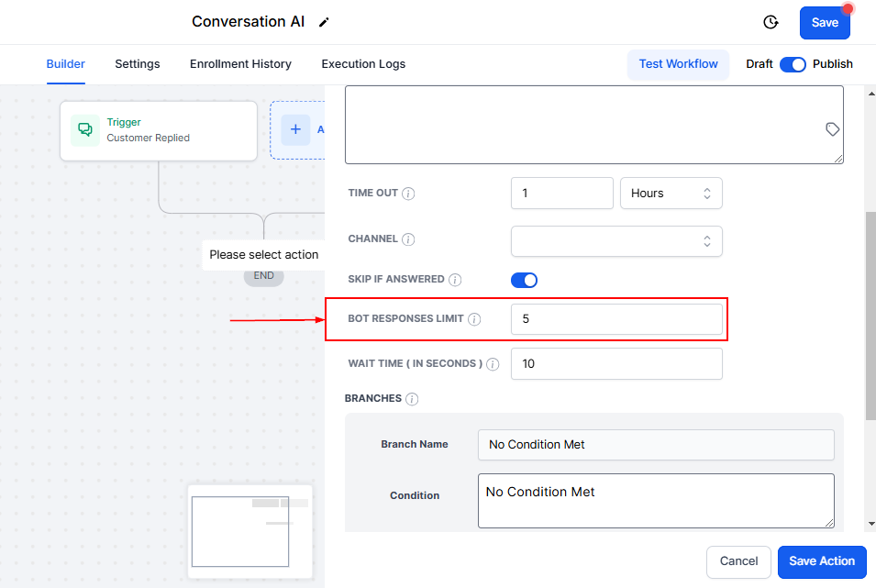Click the Trigger chat bubble icon
Screen dimensions: 876x588
click(x=85, y=130)
